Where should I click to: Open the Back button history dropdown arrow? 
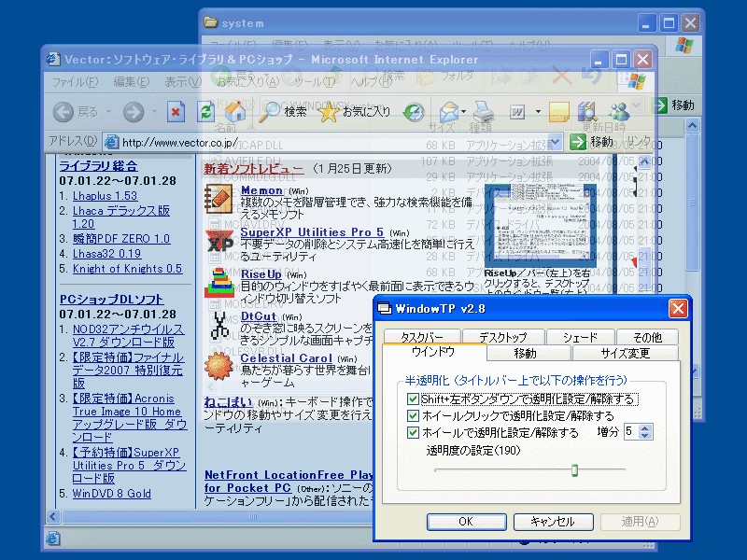tap(108, 112)
